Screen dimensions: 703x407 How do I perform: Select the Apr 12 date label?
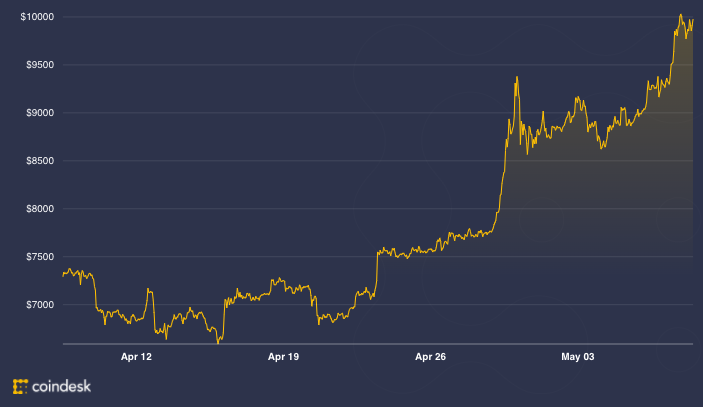point(136,356)
